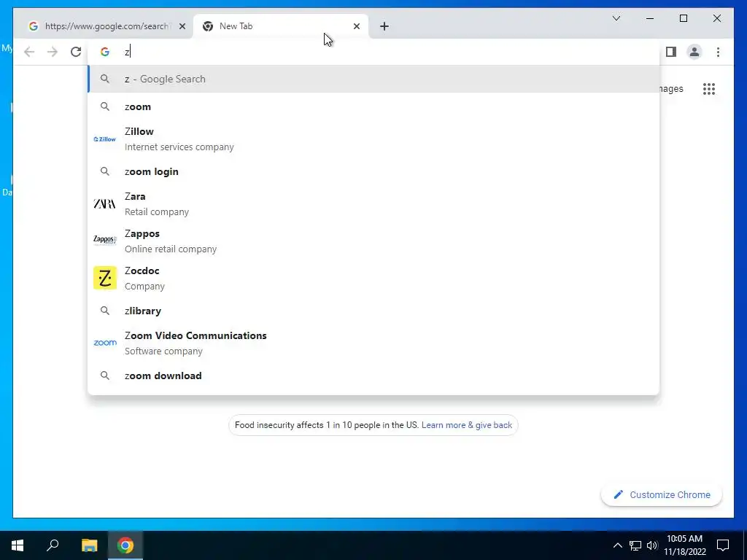
Task: Pick the 'zlibrary' suggestion
Action: pos(373,311)
